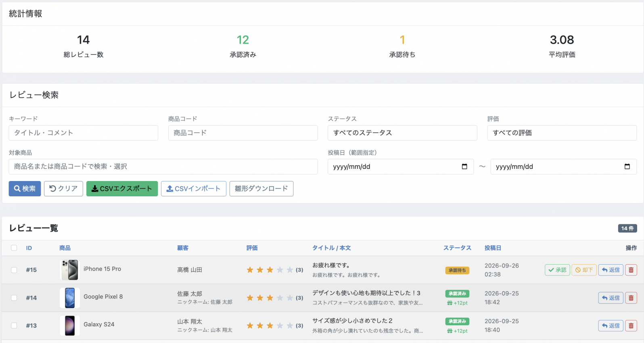Sort by the ステータス column header
The height and width of the screenshot is (343, 644).
tap(457, 248)
